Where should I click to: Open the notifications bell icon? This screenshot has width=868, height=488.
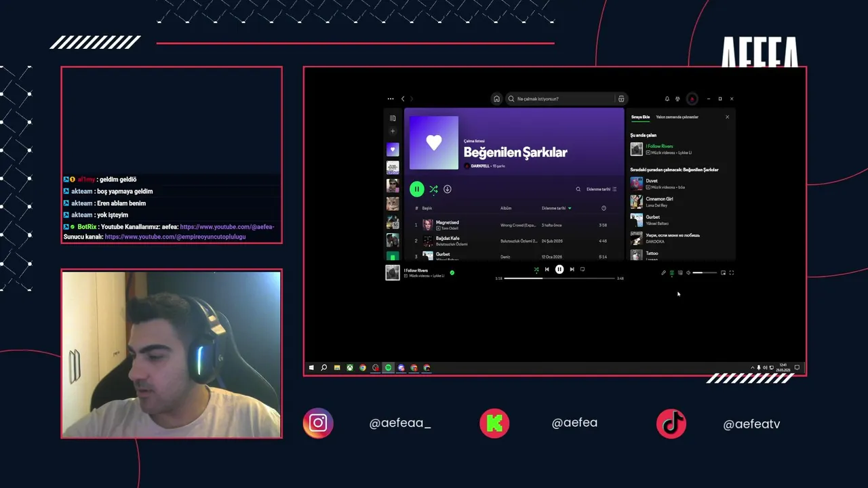pos(667,99)
